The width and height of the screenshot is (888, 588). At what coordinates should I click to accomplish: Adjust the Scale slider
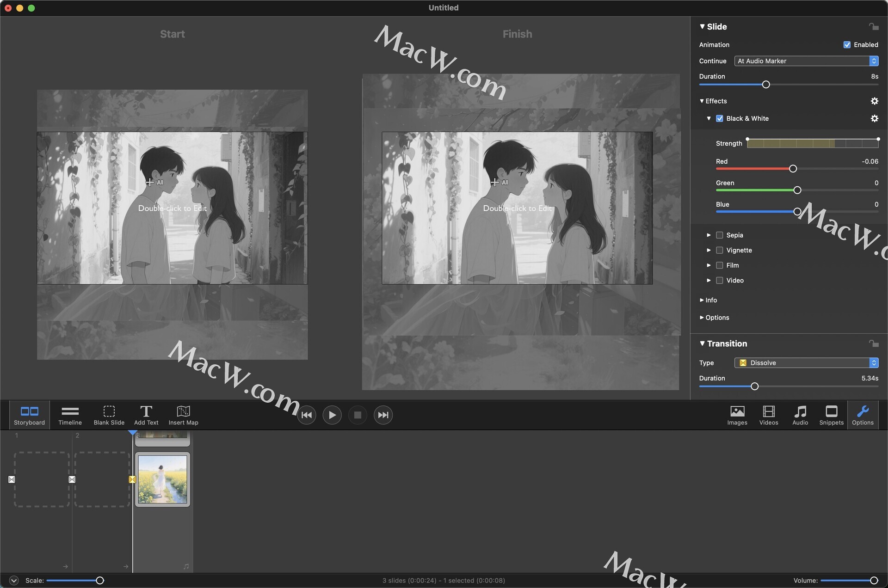tap(100, 581)
